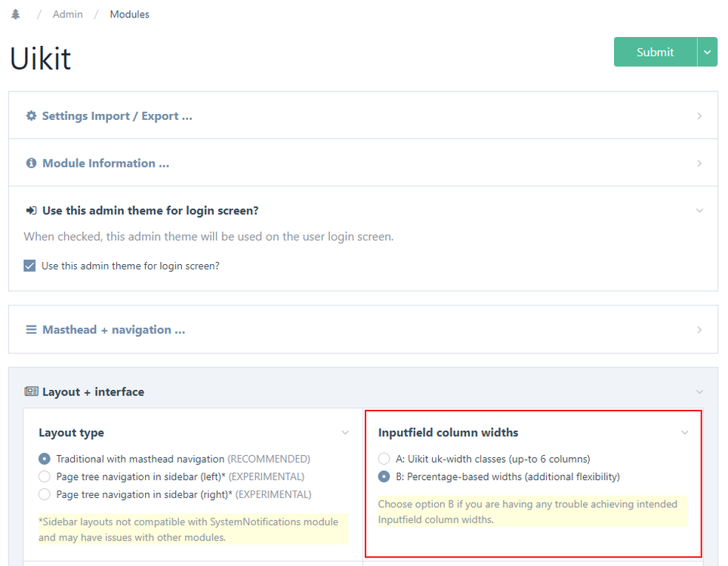Click Use this admin theme heading text
Image resolution: width=728 pixels, height=566 pixels.
click(150, 211)
